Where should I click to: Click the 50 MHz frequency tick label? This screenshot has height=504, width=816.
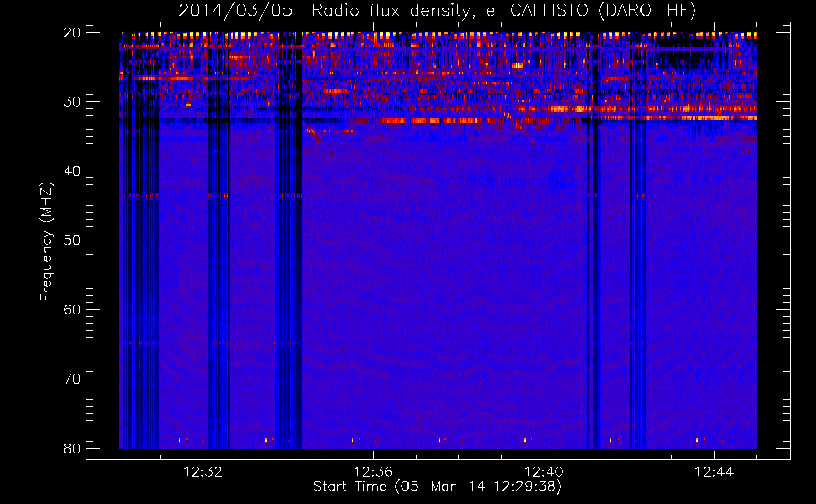tap(72, 240)
